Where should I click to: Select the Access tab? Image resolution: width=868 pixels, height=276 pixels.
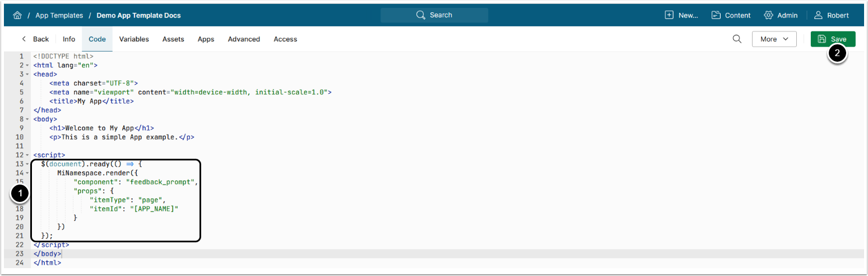pos(285,39)
